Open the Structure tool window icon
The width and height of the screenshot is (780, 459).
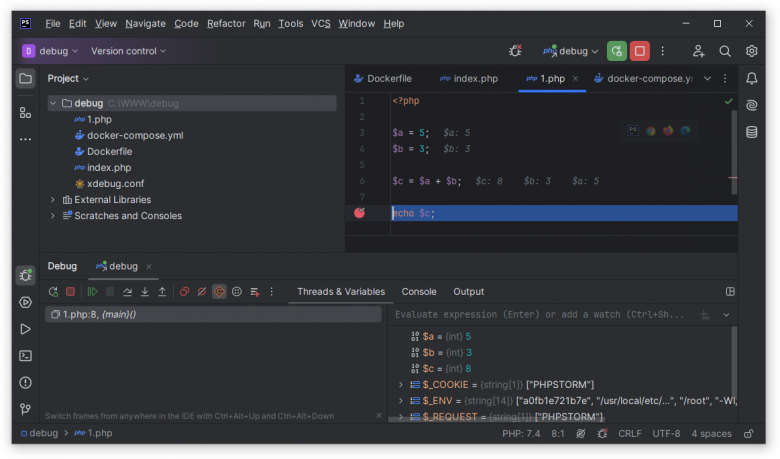click(x=25, y=113)
